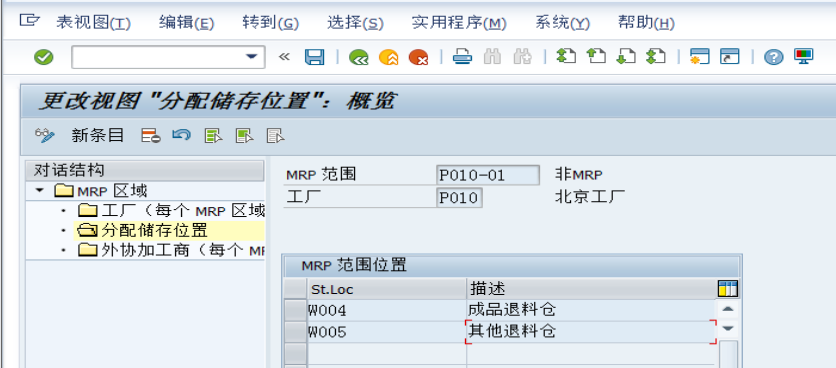
Task: Click the Find Next binoculars icon
Action: coord(522,57)
